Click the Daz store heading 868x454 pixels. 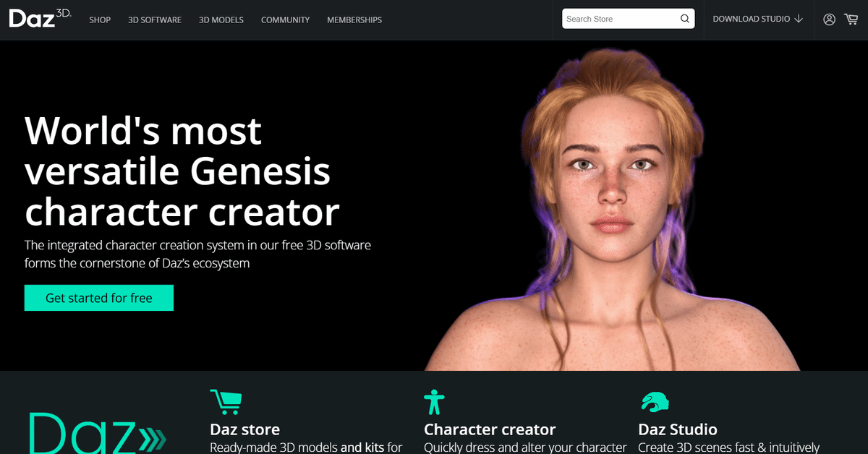244,429
